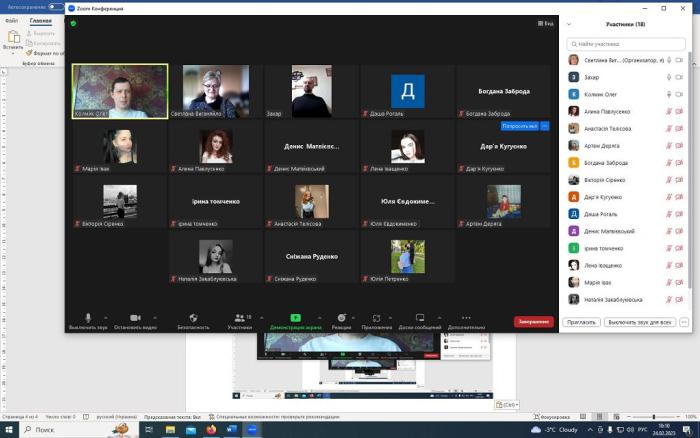This screenshot has width=700, height=438.
Task: Open the Whiteboards icon in toolbar
Action: [420, 318]
